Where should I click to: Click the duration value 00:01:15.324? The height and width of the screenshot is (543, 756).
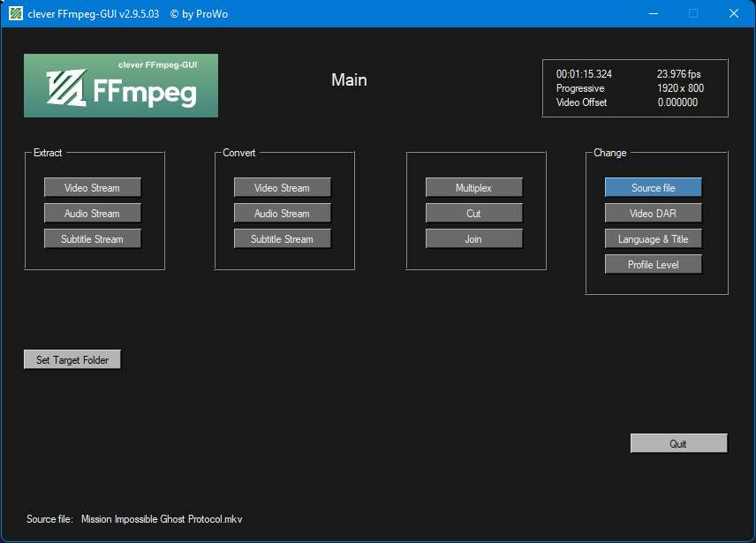pyautogui.click(x=584, y=73)
